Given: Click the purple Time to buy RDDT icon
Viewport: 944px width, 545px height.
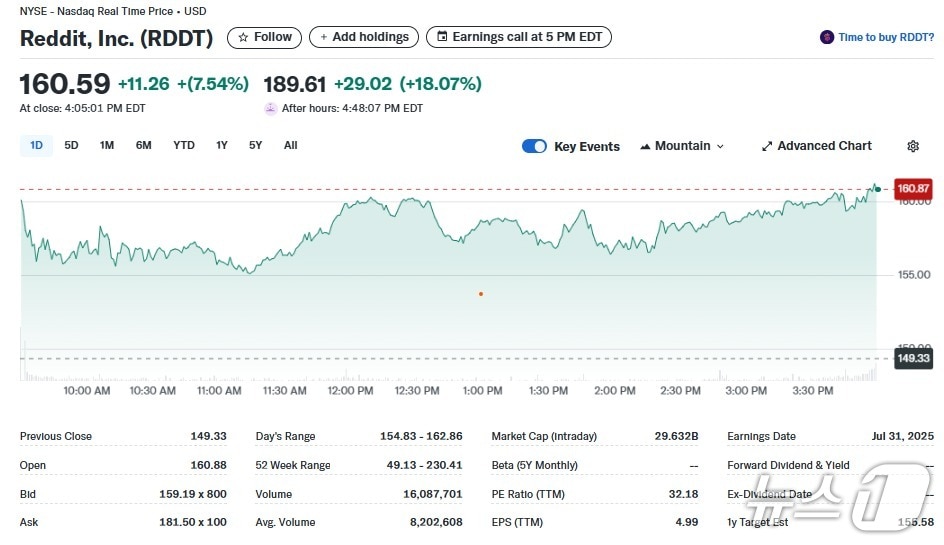Looking at the screenshot, I should 827,37.
